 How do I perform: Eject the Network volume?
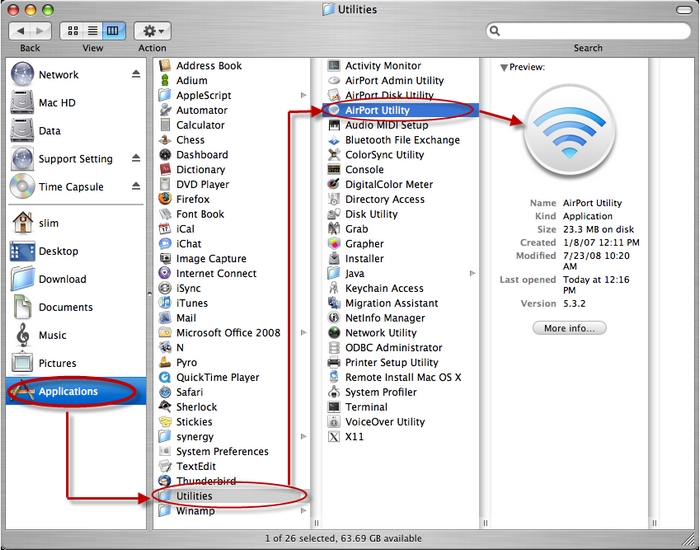pyautogui.click(x=136, y=74)
